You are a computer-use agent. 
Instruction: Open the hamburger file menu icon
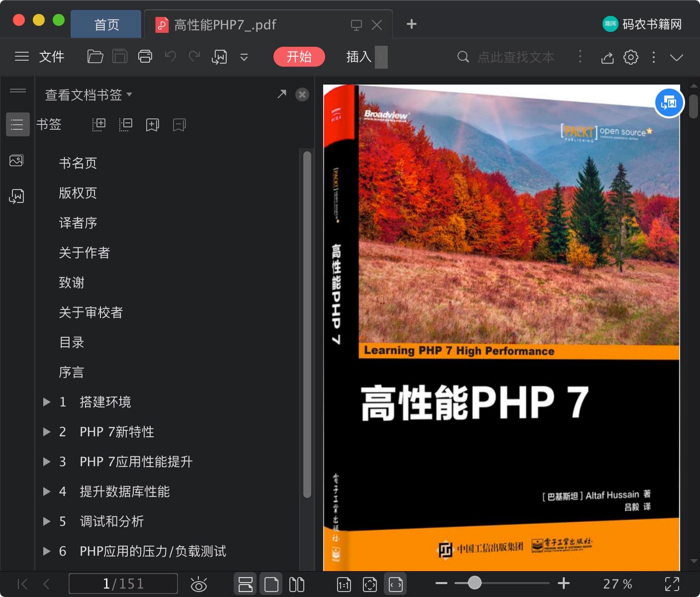(22, 57)
